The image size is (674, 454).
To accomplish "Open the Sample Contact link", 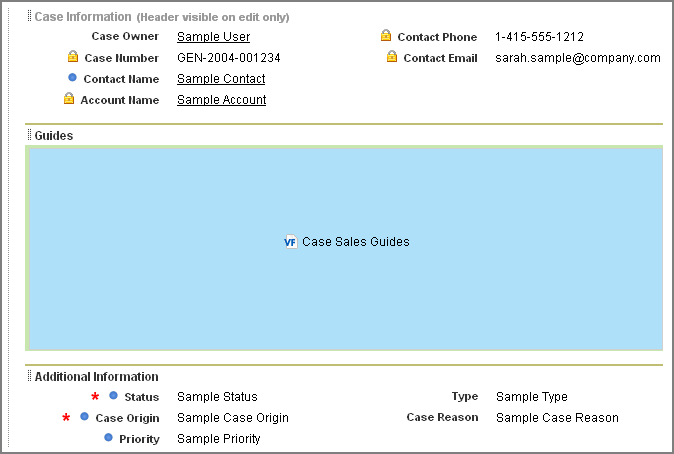I will pyautogui.click(x=221, y=79).
